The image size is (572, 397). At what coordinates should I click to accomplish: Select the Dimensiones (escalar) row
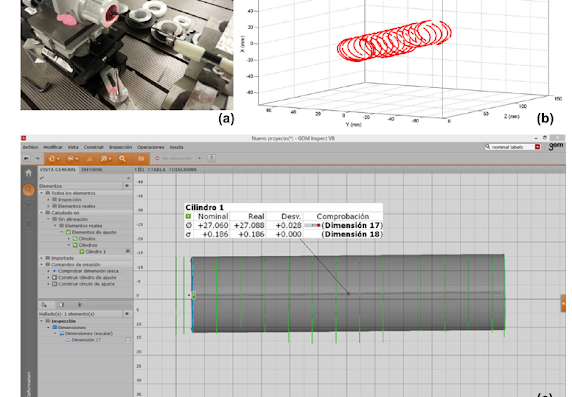pos(89,334)
